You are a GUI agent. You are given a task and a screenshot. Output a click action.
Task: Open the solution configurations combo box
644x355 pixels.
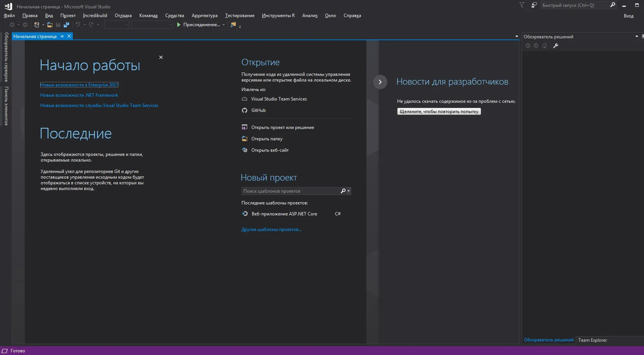coord(117,25)
